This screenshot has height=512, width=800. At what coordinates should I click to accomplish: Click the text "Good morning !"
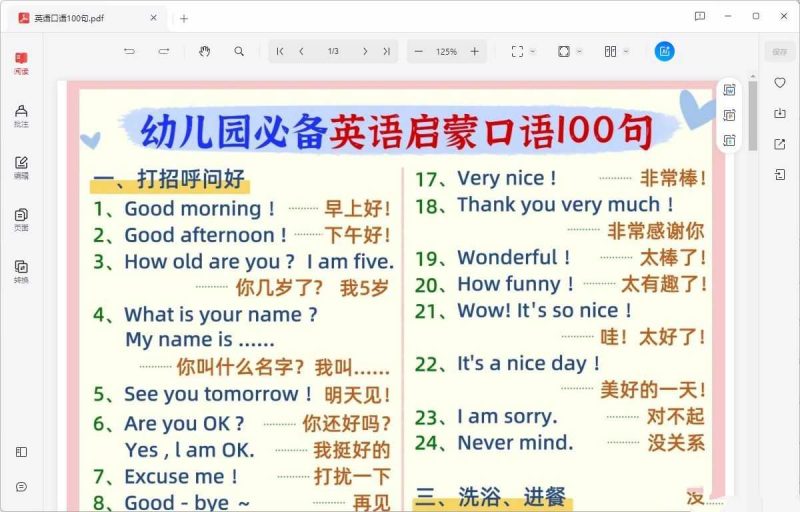click(x=199, y=209)
